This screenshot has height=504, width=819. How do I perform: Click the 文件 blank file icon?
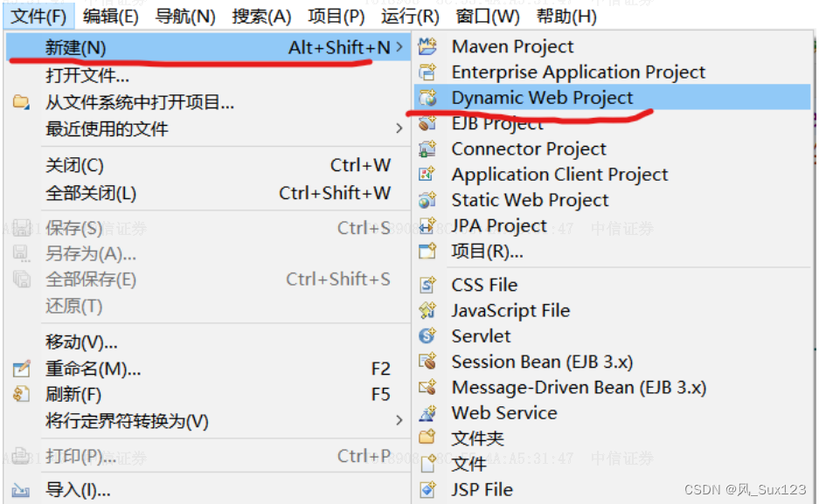point(427,463)
